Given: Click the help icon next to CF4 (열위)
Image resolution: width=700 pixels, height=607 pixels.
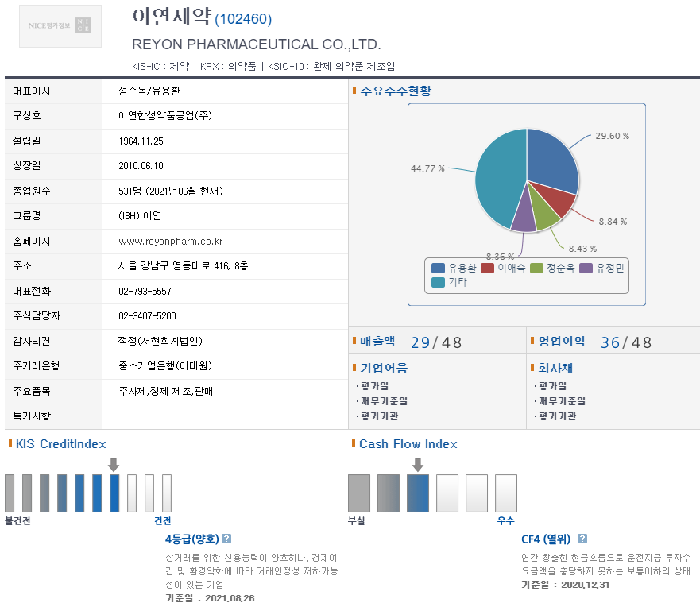Looking at the screenshot, I should pyautogui.click(x=582, y=539).
